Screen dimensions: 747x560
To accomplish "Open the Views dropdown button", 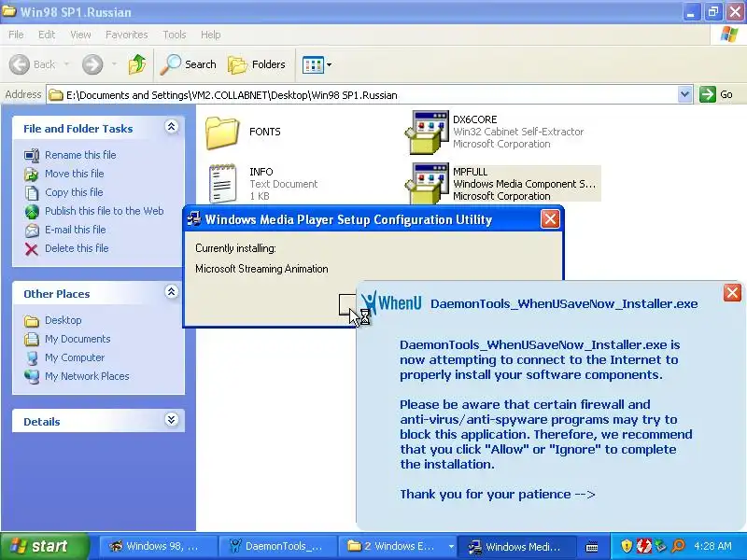I will click(x=317, y=64).
